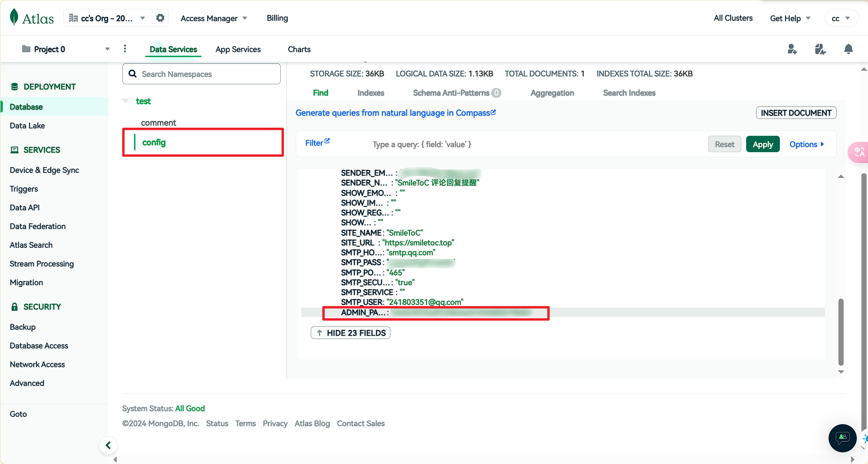Image resolution: width=868 pixels, height=464 pixels.
Task: Open the Charts tab
Action: 299,49
